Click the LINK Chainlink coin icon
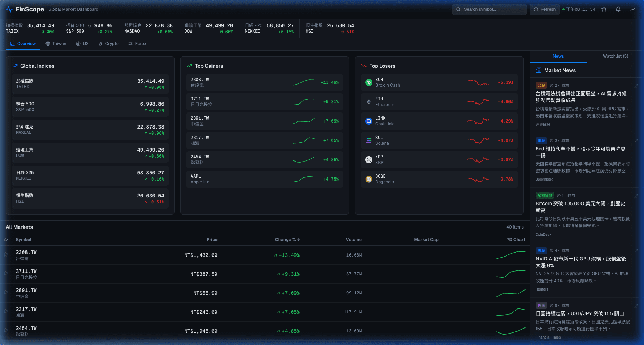The height and width of the screenshot is (345, 644). [x=369, y=121]
